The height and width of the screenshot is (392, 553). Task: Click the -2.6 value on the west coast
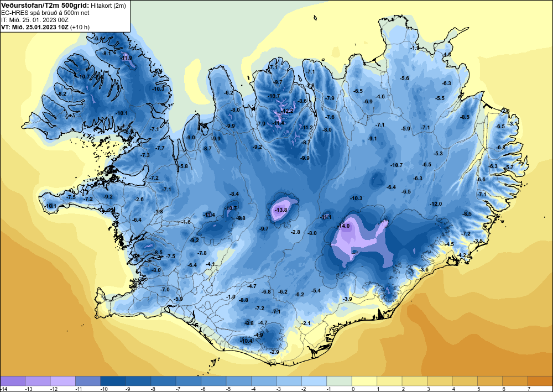139,199
